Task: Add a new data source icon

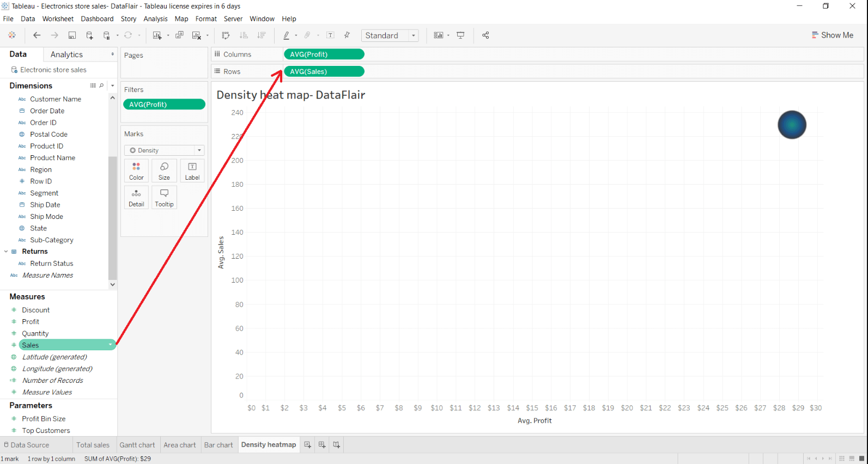Action: pos(90,35)
